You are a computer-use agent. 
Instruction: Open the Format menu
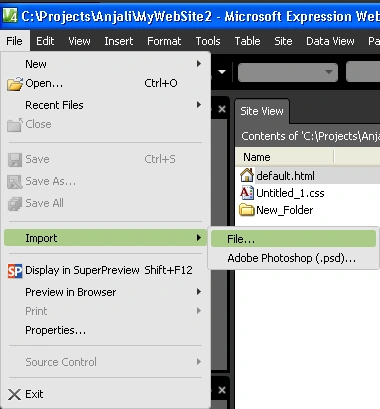164,41
